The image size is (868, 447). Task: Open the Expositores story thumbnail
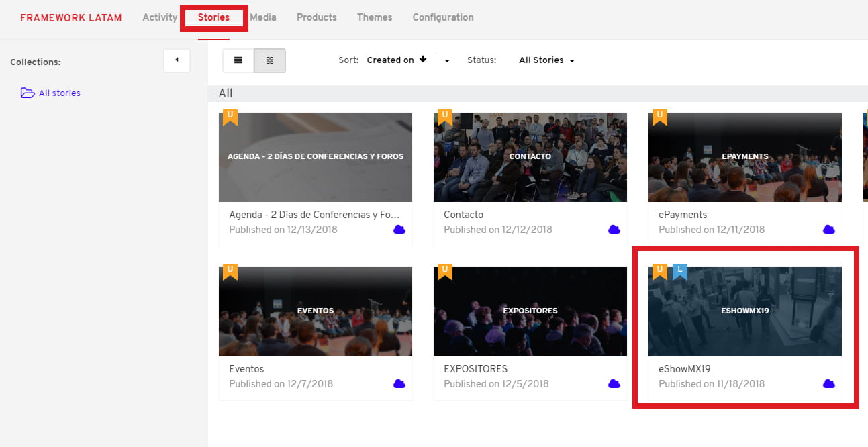[530, 311]
